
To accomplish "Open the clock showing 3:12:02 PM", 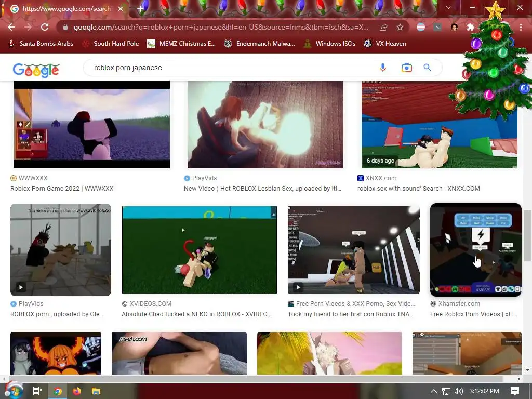I will click(x=484, y=391).
